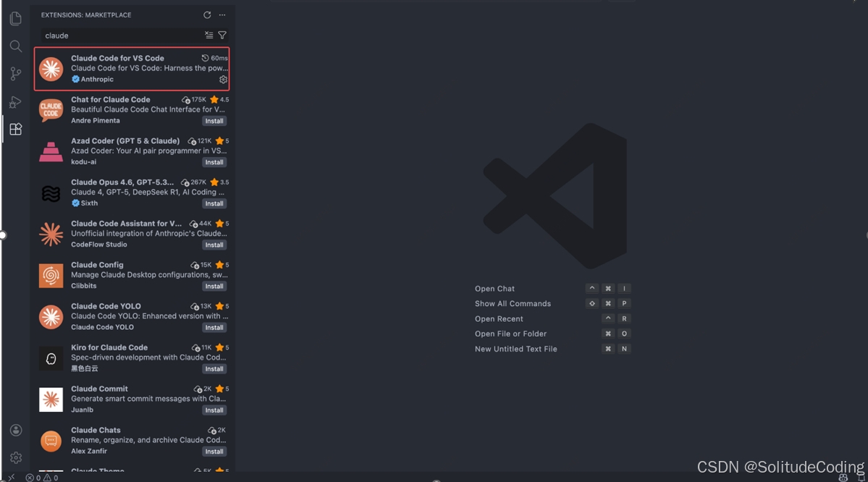Viewport: 868px width, 482px height.
Task: Click the Kiro for Claude Code extension icon
Action: pyautogui.click(x=51, y=358)
